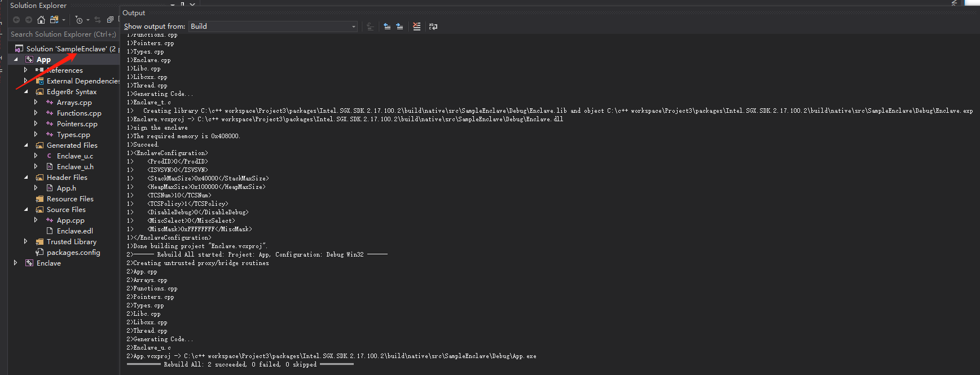Select packages.config file in tree
The image size is (980, 375).
tap(73, 252)
